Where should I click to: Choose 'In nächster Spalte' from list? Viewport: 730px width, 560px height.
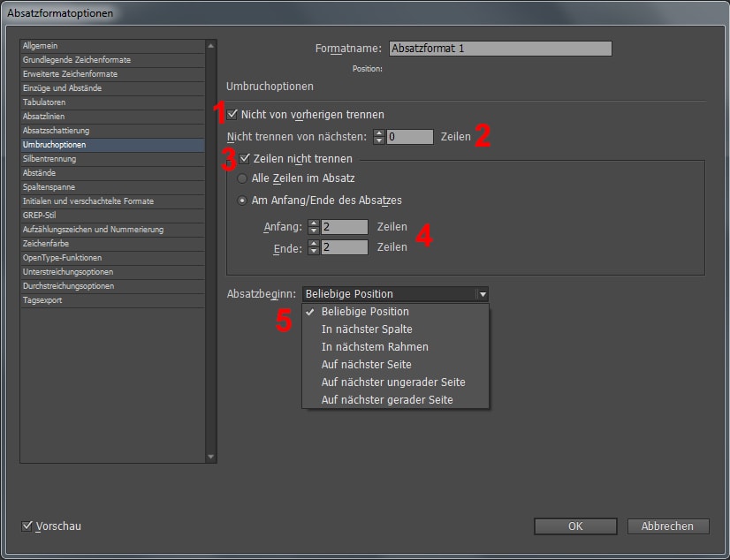coord(367,329)
